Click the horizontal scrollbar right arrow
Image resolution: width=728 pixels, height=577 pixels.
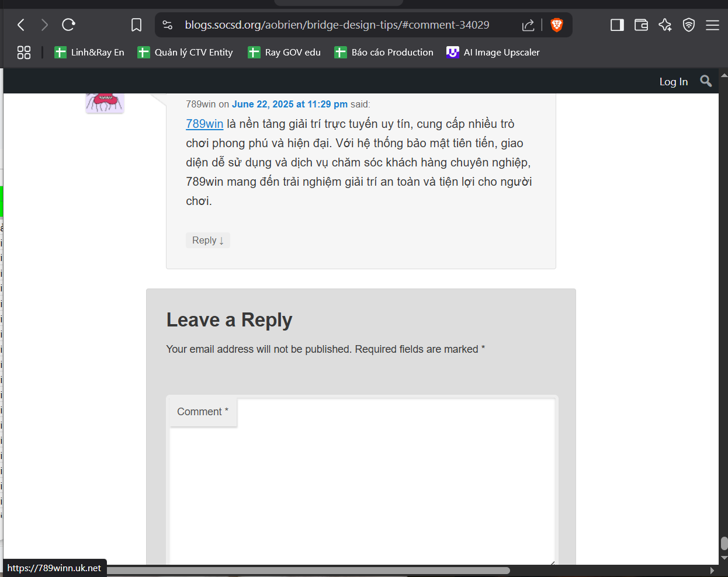tap(712, 571)
